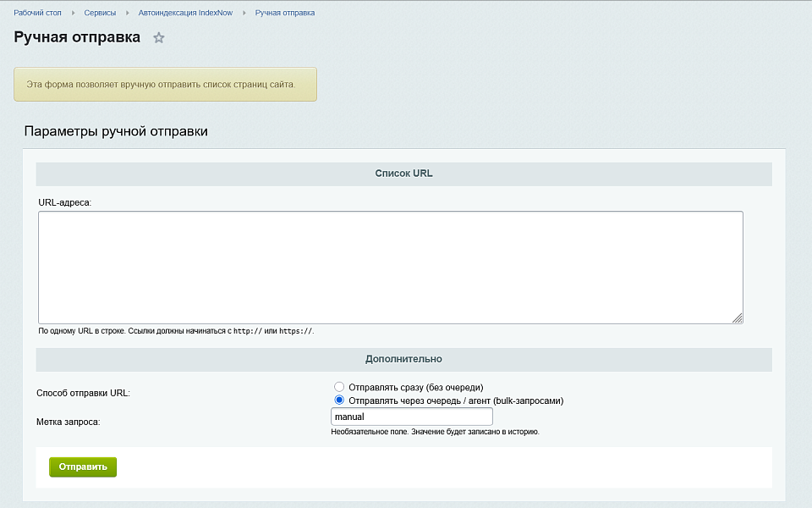The height and width of the screenshot is (508, 812).
Task: Navigate to 'Автоиндексация IndexNow' breadcrumb
Action: (x=184, y=14)
